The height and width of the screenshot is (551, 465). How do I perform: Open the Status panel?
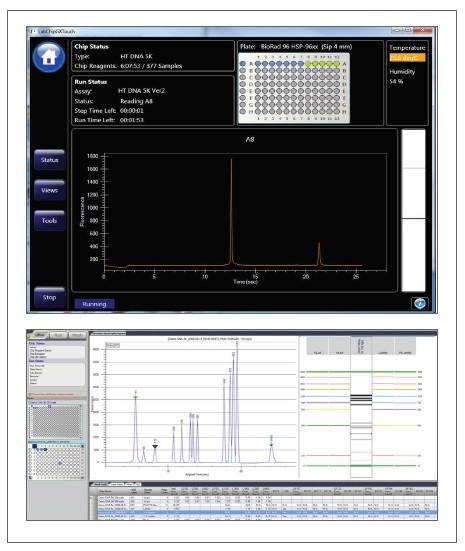(x=50, y=160)
